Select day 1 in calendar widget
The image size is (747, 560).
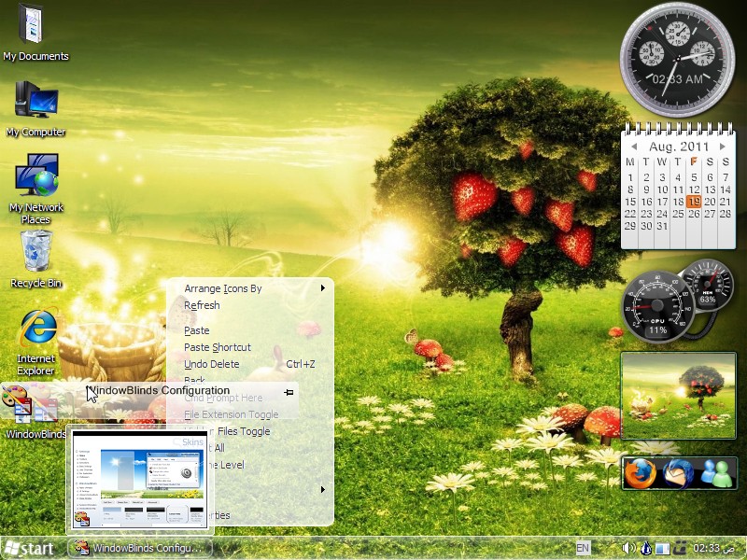[630, 177]
